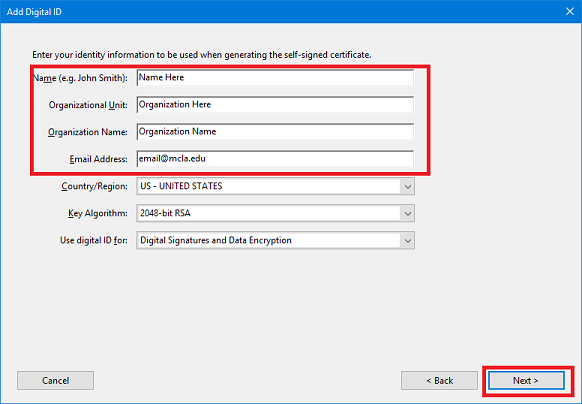Open the Country/Region dropdown

point(275,186)
